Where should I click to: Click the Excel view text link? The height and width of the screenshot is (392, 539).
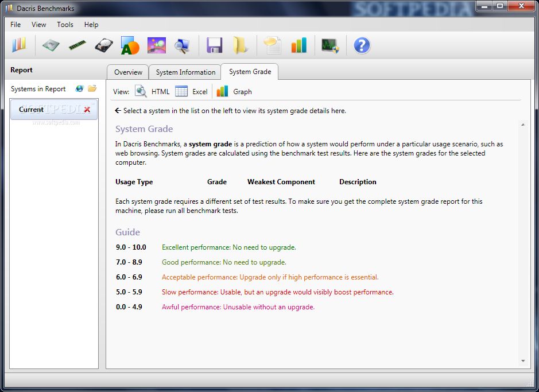tap(200, 92)
